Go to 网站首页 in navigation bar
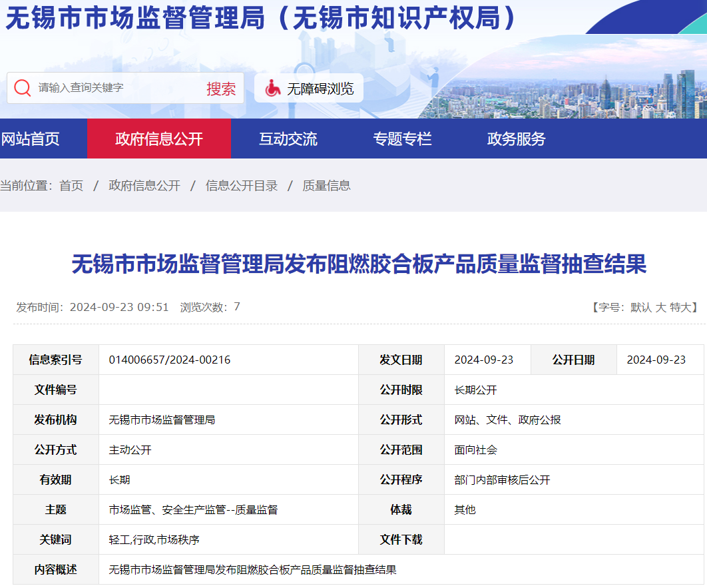The height and width of the screenshot is (588, 707). [x=30, y=139]
